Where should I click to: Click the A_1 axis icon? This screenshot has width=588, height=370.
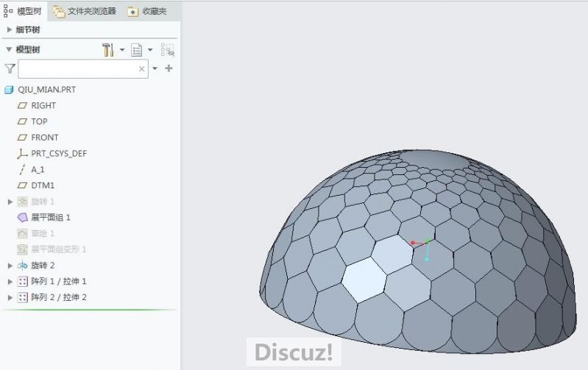pyautogui.click(x=22, y=169)
